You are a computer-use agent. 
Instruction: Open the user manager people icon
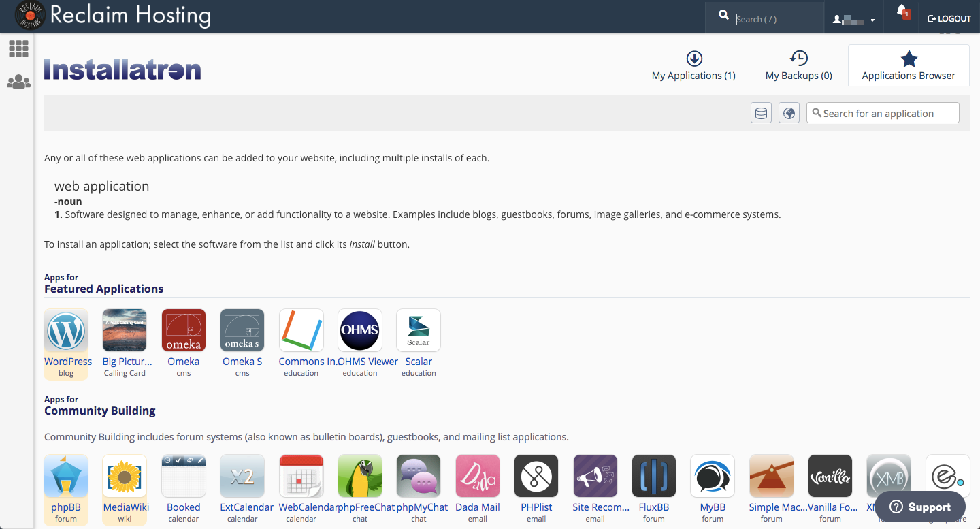click(18, 82)
